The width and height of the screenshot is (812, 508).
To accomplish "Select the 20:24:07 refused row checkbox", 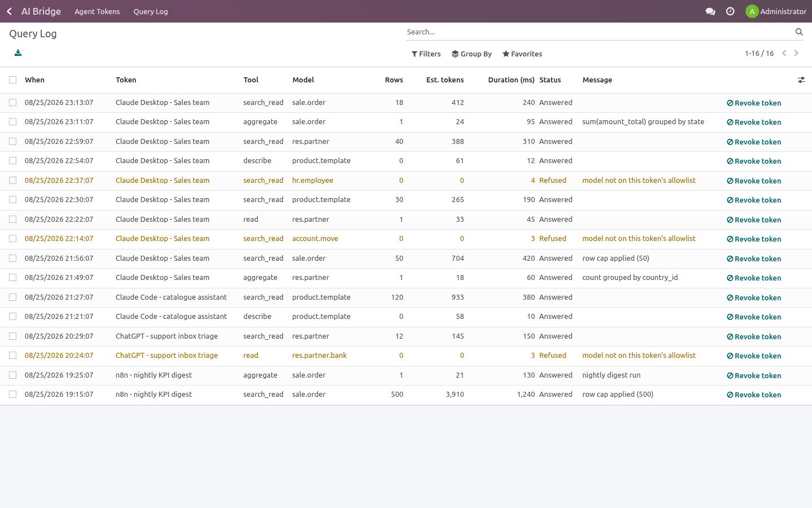I will tap(12, 356).
